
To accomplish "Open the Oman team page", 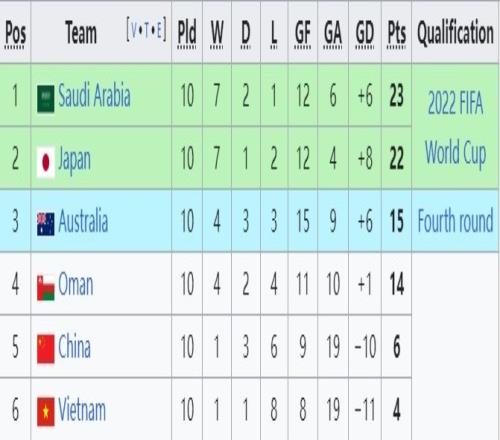I will [76, 284].
